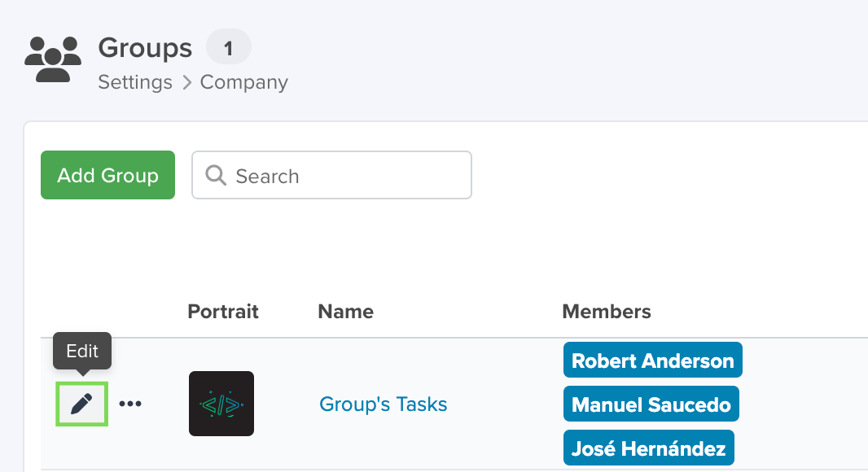Screen dimensions: 868x472
Task: Click the pencil Edit icon for Group's Tasks
Action: coord(81,404)
